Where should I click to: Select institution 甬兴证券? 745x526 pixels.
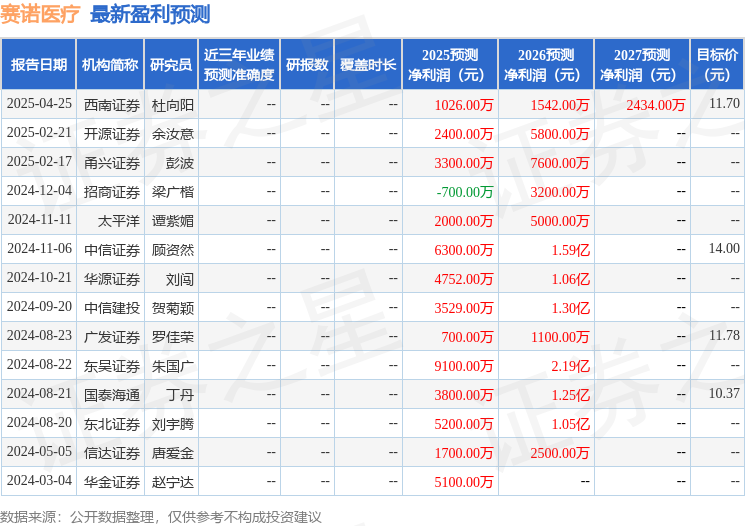point(112,163)
